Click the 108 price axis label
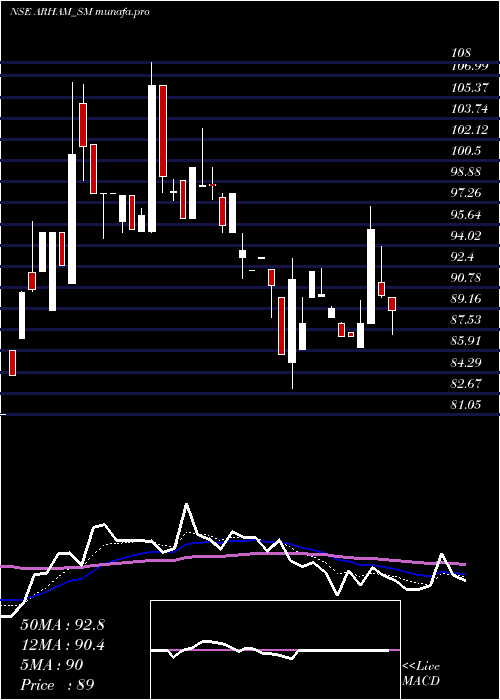Image resolution: width=500 pixels, height=700 pixels. 461,53
